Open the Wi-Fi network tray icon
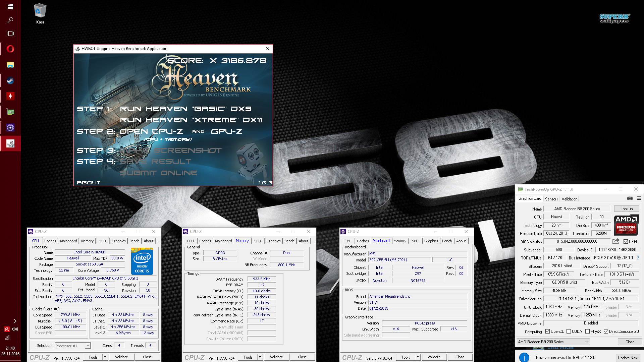Screen dimensions: 644x362 (7, 338)
